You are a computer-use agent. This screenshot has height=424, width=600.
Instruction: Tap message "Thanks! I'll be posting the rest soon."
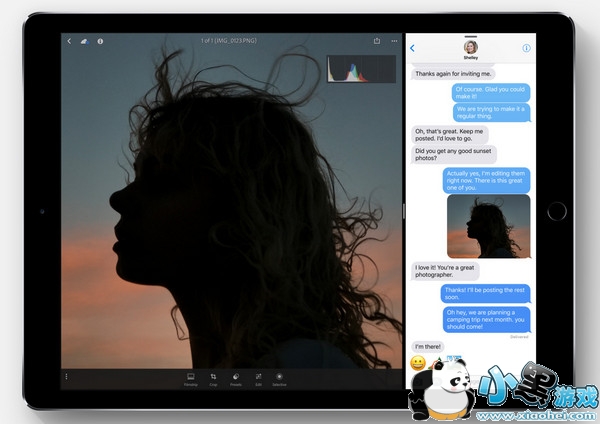[x=485, y=294]
